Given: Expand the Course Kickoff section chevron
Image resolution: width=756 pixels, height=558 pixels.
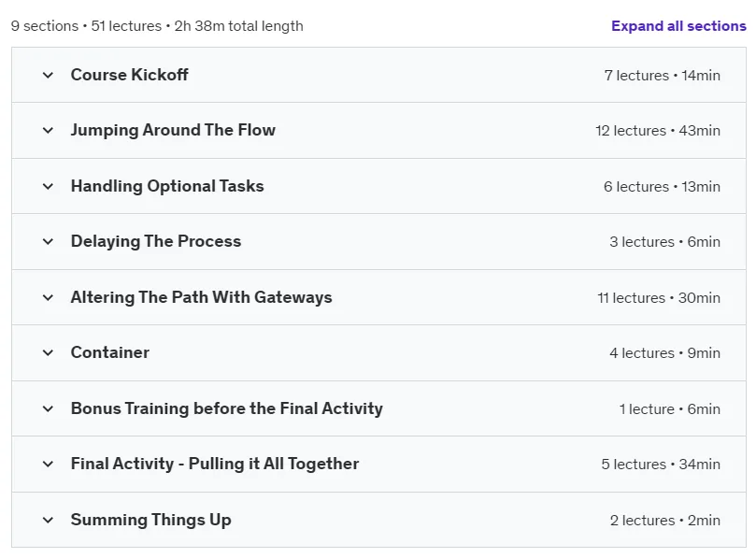Looking at the screenshot, I should (x=48, y=75).
